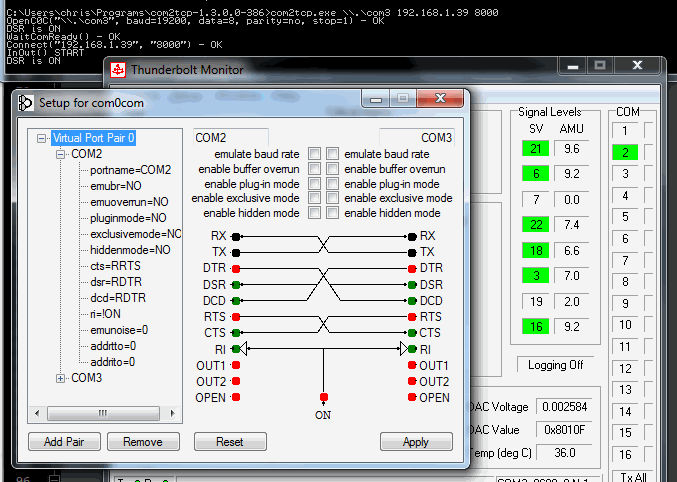Click tree scrollbar right arrow
Viewport: 677px width, 482px height.
(x=173, y=413)
